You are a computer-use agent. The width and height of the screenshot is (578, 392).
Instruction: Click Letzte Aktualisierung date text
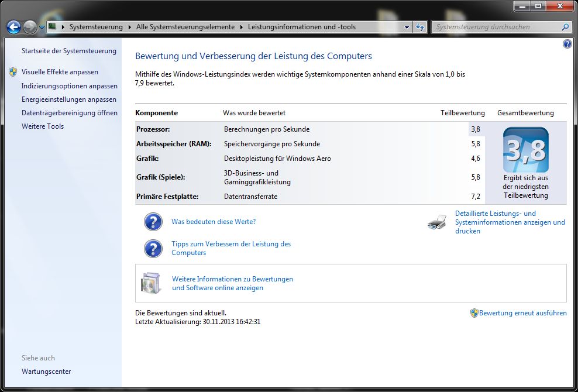point(198,322)
